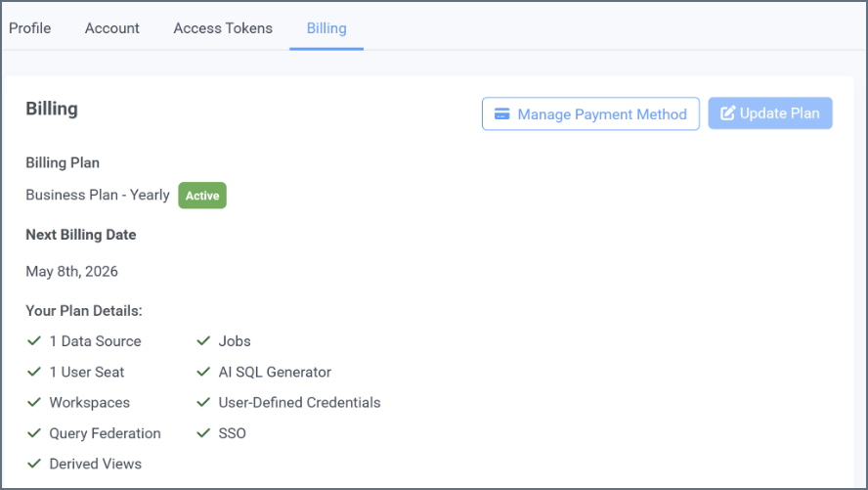Screen dimensions: 868x490
Task: Click the checkmark beside Workspaces
Action: coord(34,402)
